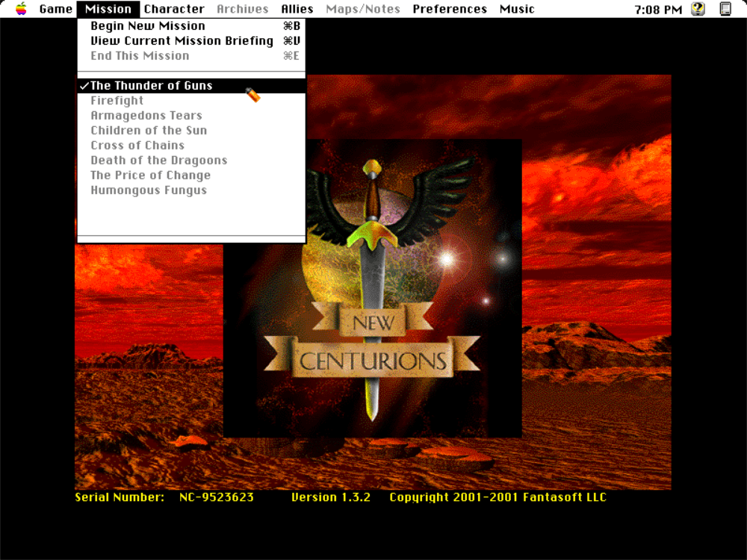Click the help question mark icon
This screenshot has width=747, height=560.
[x=698, y=9]
